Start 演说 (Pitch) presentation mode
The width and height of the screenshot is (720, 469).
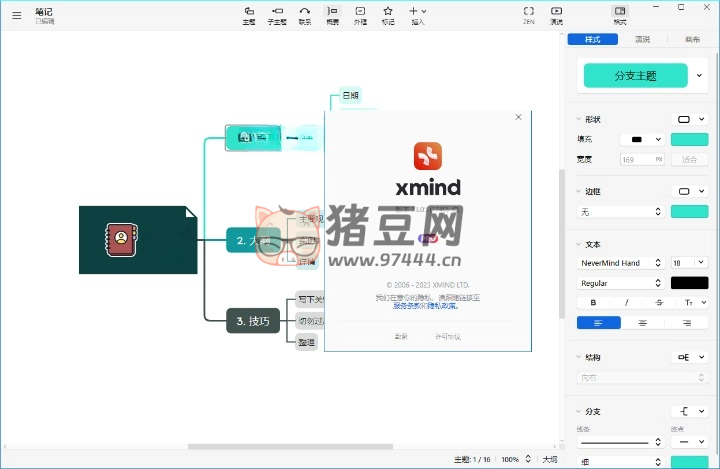557,14
